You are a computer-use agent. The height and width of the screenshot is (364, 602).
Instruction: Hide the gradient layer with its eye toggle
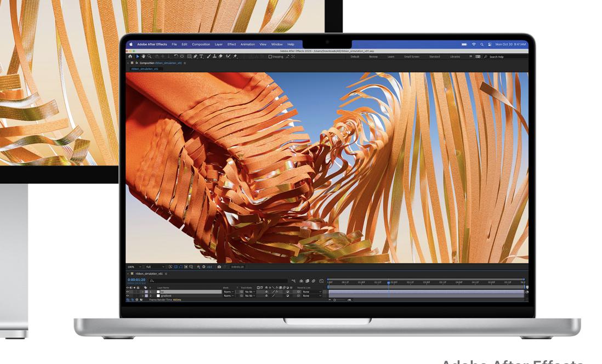[128, 295]
